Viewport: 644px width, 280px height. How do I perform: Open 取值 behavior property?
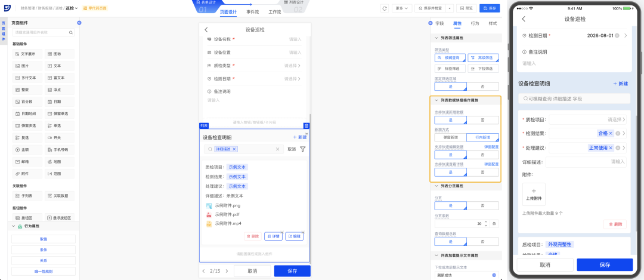coord(44,239)
